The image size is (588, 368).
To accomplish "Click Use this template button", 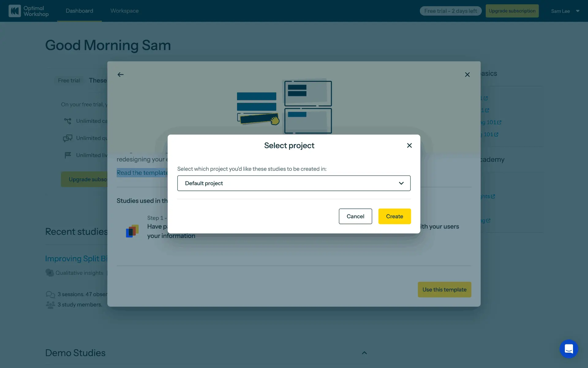I will click(444, 289).
